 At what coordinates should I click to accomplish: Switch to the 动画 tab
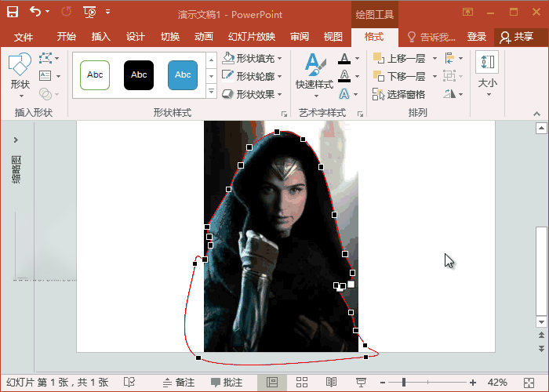204,36
